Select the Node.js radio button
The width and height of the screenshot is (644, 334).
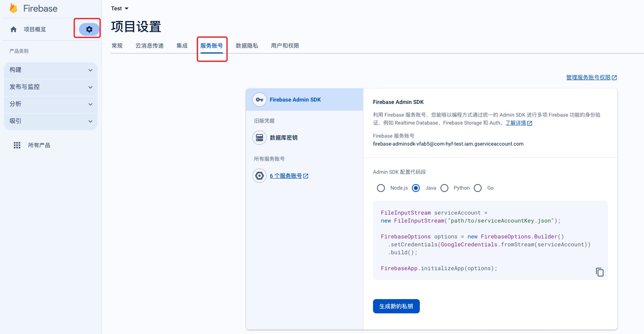381,188
